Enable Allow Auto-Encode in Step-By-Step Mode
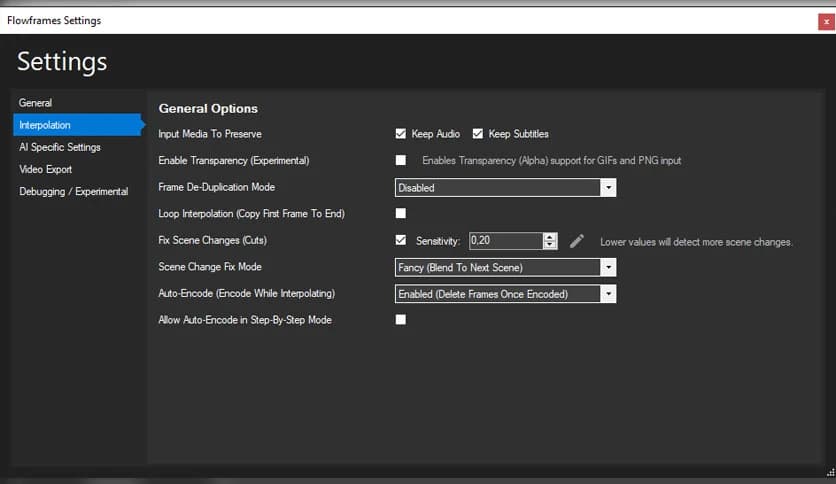The height and width of the screenshot is (484, 836). (400, 319)
